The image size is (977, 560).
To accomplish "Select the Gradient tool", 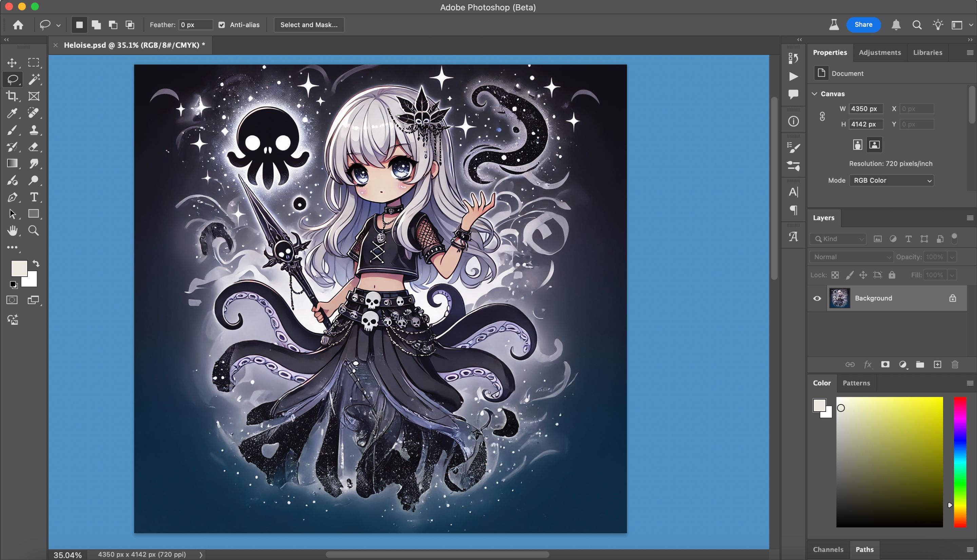I will pyautogui.click(x=12, y=163).
